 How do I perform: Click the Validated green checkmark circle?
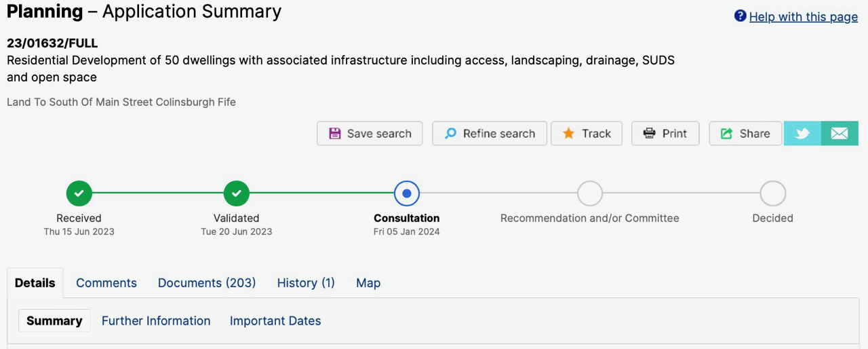237,194
